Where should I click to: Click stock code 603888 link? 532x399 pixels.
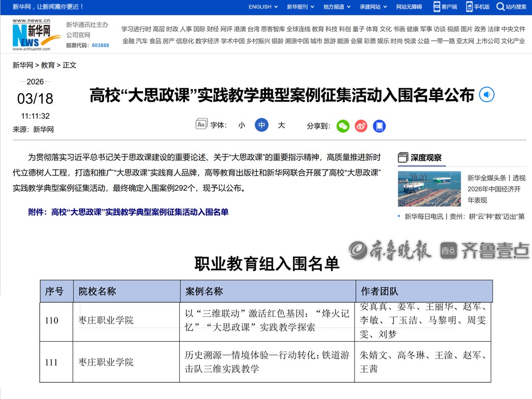pyautogui.click(x=100, y=45)
